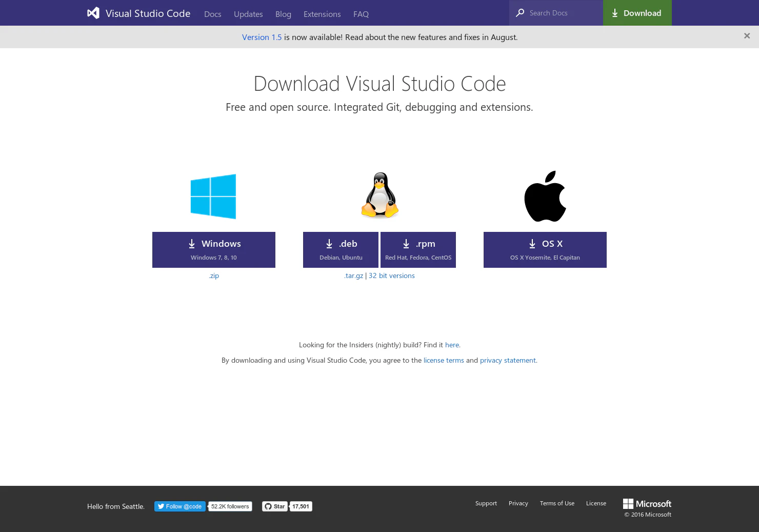Image resolution: width=759 pixels, height=532 pixels.
Task: Click the search magnifier icon
Action: coord(520,13)
